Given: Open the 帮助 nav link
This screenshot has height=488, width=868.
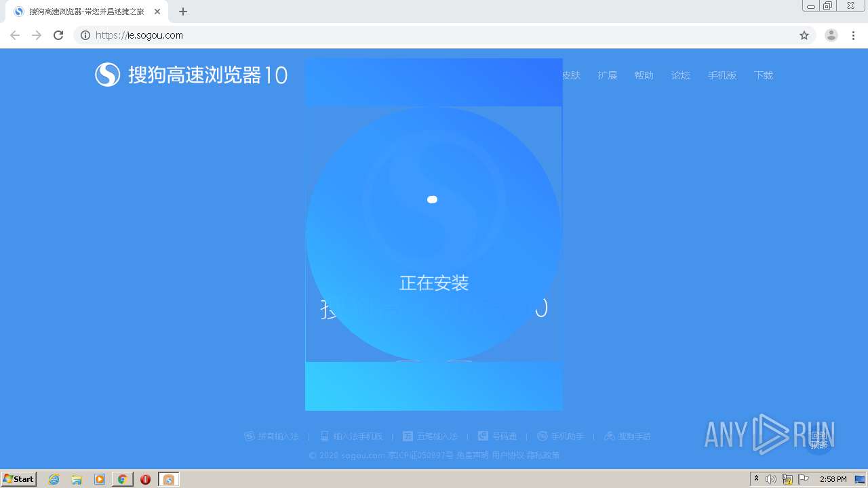Looking at the screenshot, I should coord(644,75).
